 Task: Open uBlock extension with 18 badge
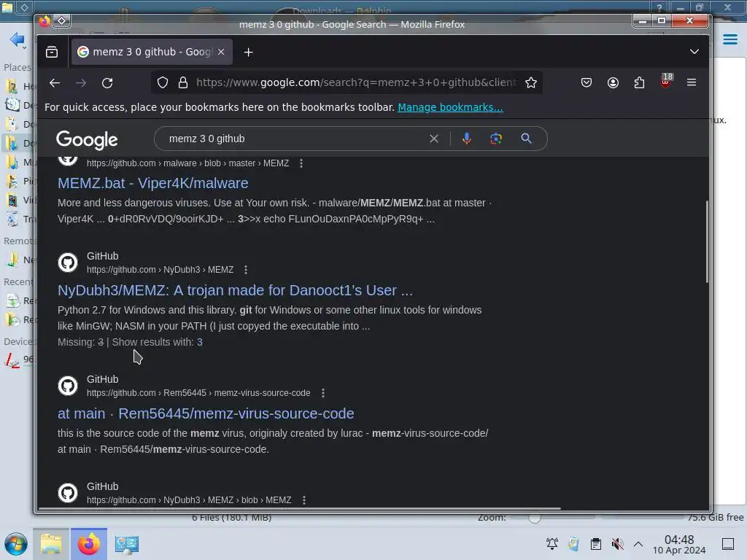(x=666, y=82)
